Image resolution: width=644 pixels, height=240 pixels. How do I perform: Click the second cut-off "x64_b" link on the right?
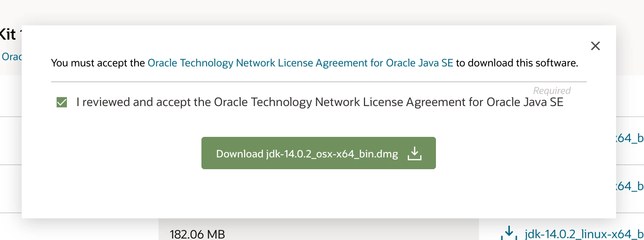630,186
